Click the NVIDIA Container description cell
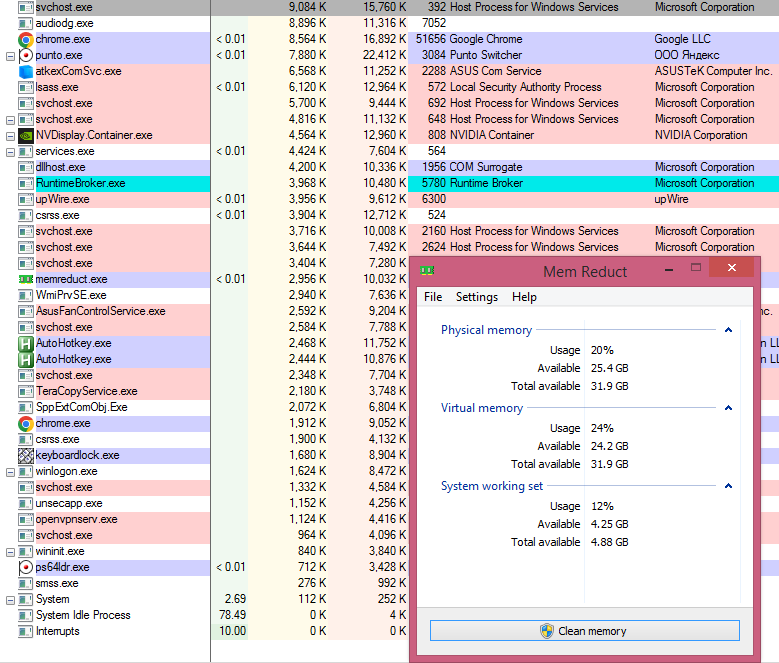 click(491, 135)
